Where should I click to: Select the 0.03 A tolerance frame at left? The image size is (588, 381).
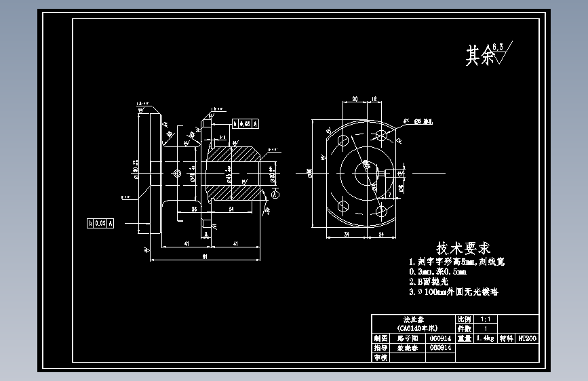pyautogui.click(x=100, y=223)
